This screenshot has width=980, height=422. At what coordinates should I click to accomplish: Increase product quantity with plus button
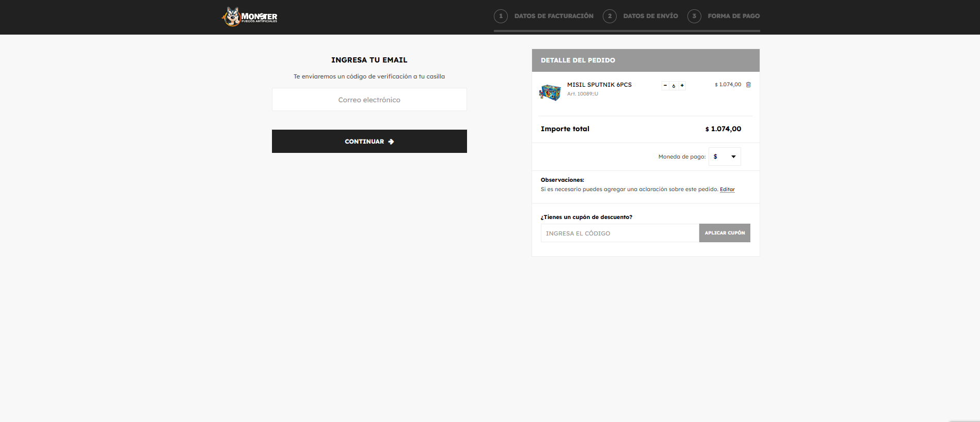(x=682, y=86)
